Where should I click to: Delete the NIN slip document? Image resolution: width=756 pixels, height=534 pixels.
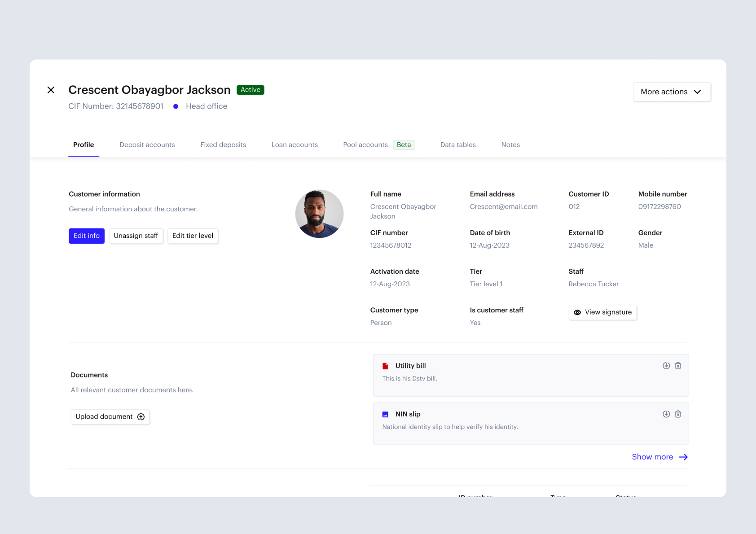[678, 414]
